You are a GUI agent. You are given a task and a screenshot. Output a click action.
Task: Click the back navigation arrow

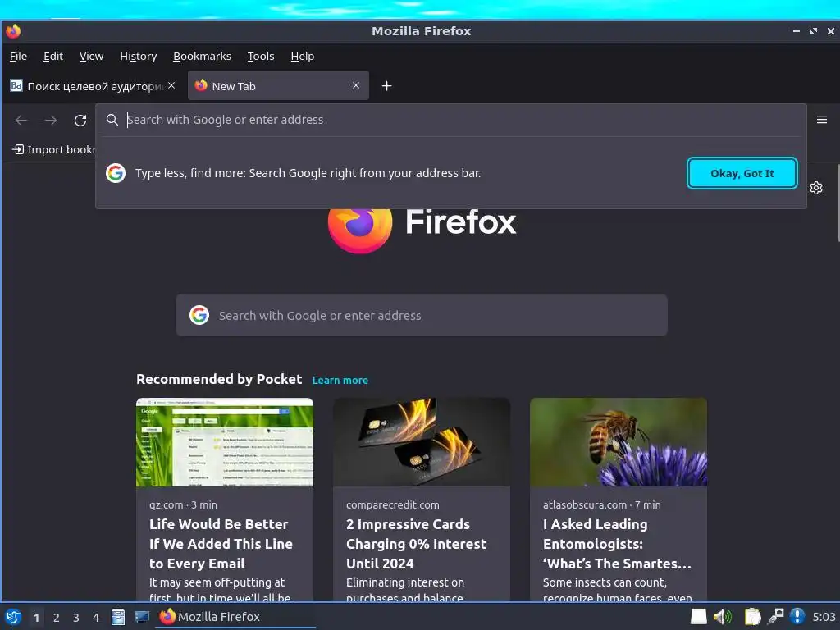pos(21,120)
